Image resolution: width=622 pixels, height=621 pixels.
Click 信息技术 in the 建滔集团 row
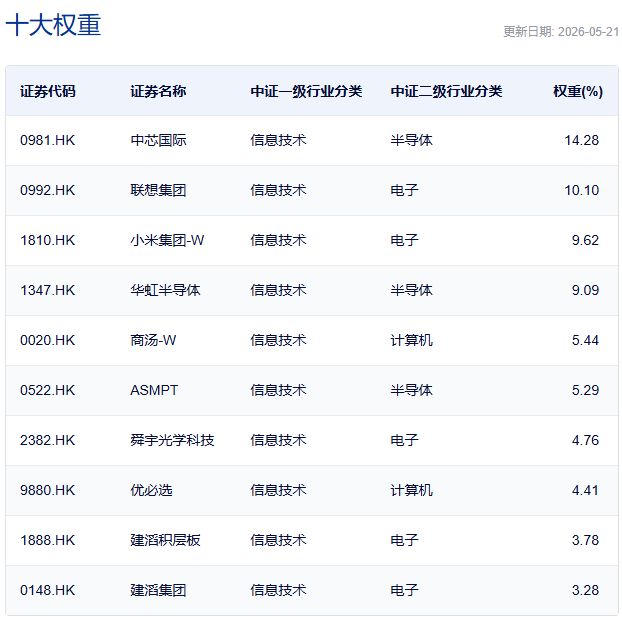278,590
